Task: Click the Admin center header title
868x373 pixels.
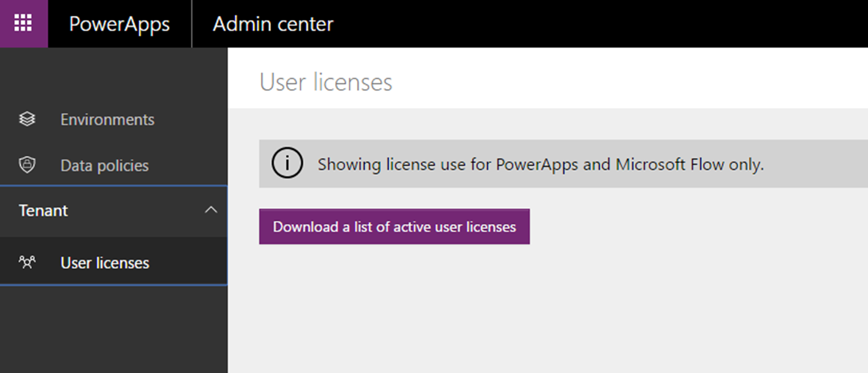Action: coord(272,24)
